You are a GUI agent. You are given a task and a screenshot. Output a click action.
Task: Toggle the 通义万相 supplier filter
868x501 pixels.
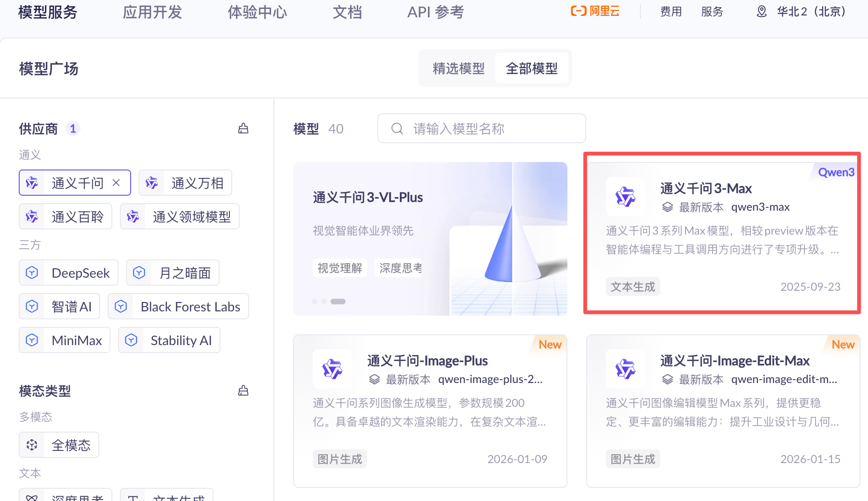coord(185,183)
